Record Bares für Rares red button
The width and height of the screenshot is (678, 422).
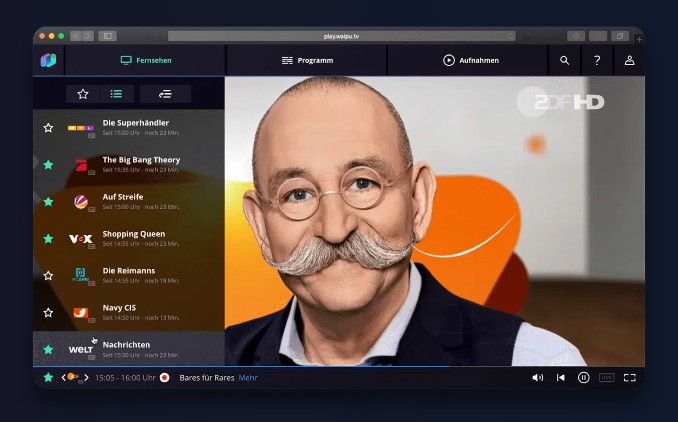point(165,377)
